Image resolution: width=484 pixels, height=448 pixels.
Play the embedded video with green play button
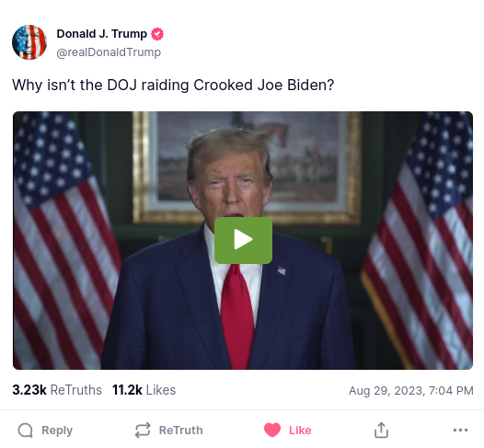243,240
